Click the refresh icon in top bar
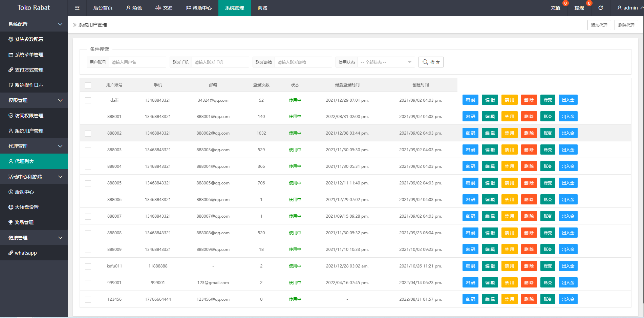This screenshot has width=644, height=318. pyautogui.click(x=600, y=8)
